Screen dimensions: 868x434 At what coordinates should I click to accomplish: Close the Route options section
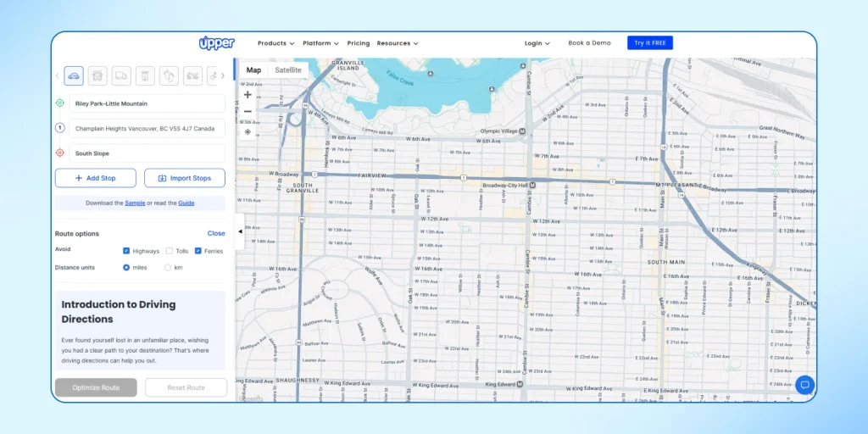[216, 234]
